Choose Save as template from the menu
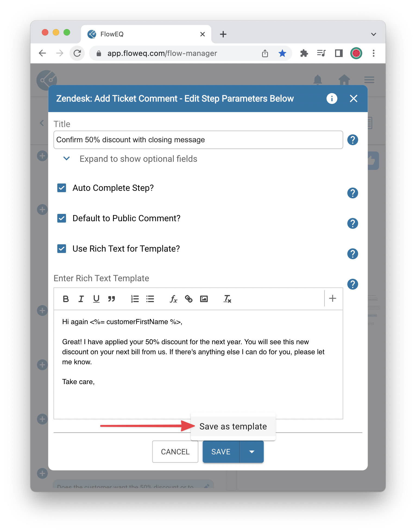This screenshot has height=532, width=416. pos(233,426)
